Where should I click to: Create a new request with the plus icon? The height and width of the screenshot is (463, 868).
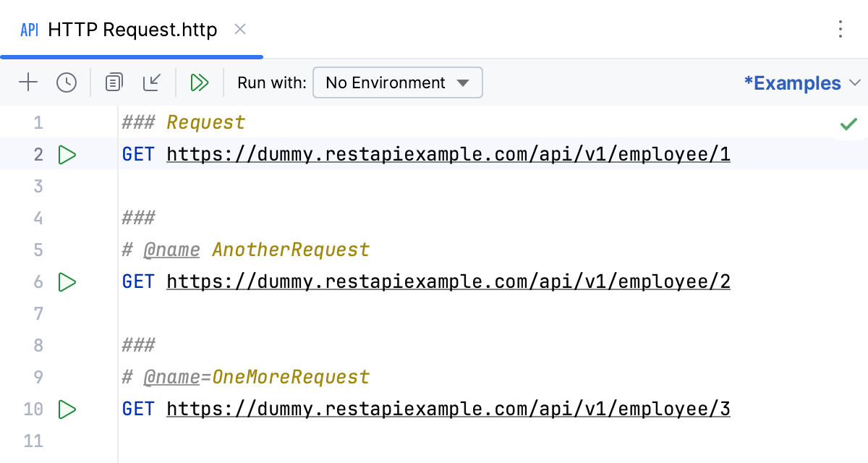(28, 82)
